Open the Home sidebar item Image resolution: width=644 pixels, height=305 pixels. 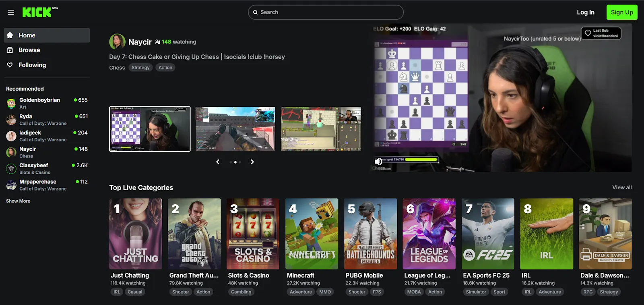(x=47, y=35)
